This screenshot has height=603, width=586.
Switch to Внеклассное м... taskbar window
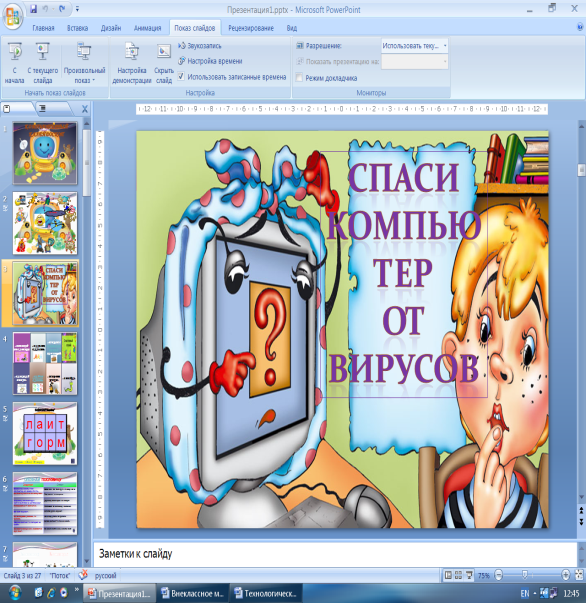[193, 593]
